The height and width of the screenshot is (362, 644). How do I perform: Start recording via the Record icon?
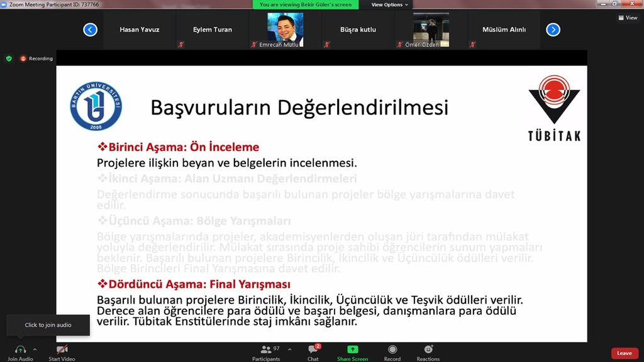(x=392, y=349)
